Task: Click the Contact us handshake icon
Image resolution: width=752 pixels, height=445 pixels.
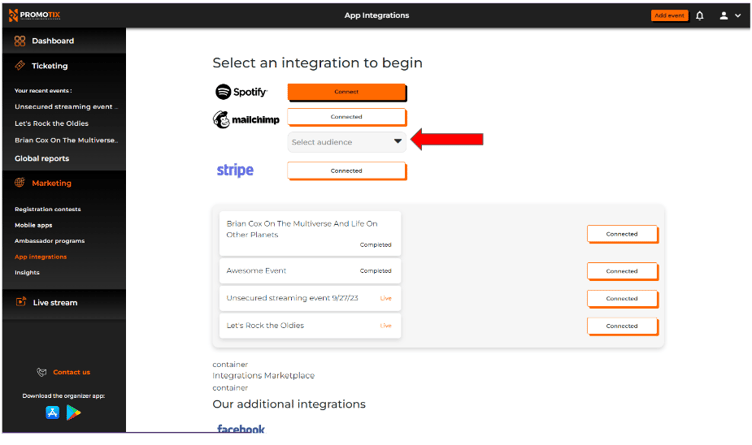Action: (x=42, y=372)
